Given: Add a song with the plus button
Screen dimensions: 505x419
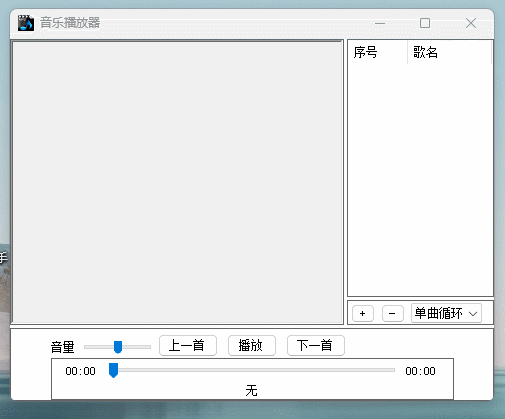Looking at the screenshot, I should 363,313.
